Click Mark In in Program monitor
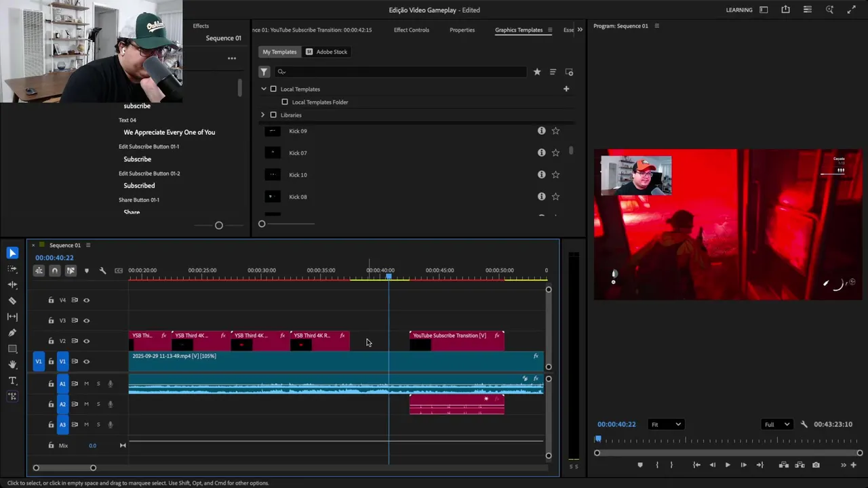The width and height of the screenshot is (868, 488). coord(657,465)
